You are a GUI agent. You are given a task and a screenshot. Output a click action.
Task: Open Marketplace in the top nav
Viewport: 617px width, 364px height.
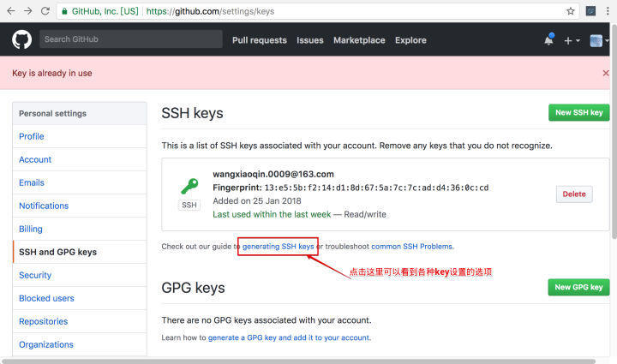[359, 40]
